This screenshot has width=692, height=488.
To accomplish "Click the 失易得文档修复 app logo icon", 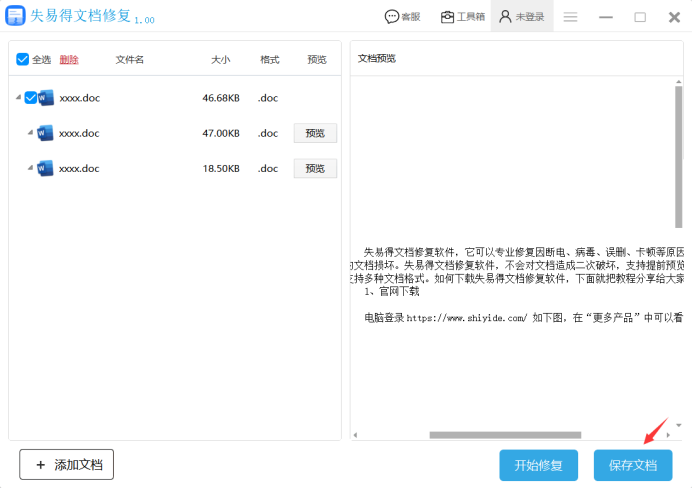I will point(15,17).
